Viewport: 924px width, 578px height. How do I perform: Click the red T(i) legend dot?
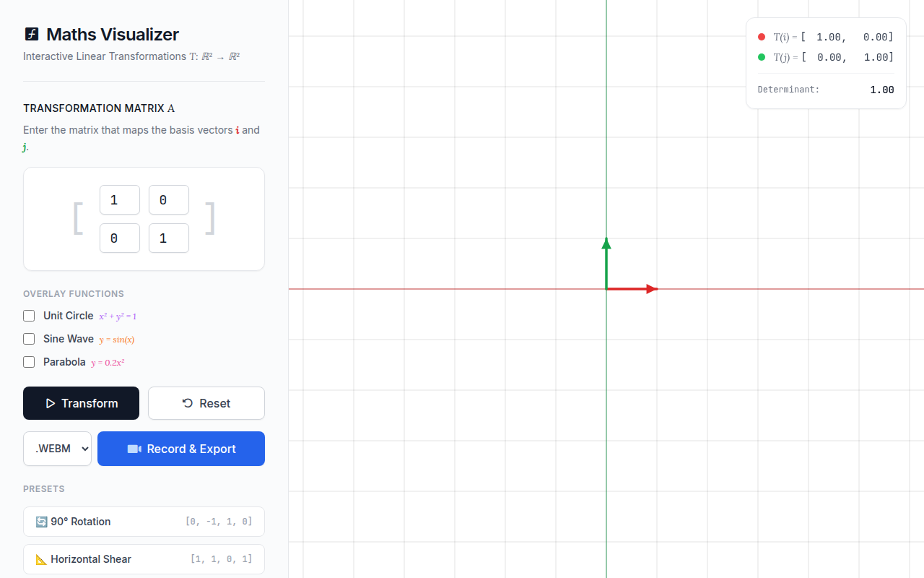coord(762,37)
